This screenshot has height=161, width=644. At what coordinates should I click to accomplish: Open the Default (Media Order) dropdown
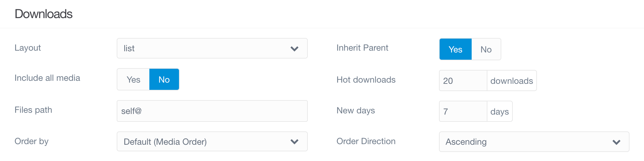tap(212, 141)
